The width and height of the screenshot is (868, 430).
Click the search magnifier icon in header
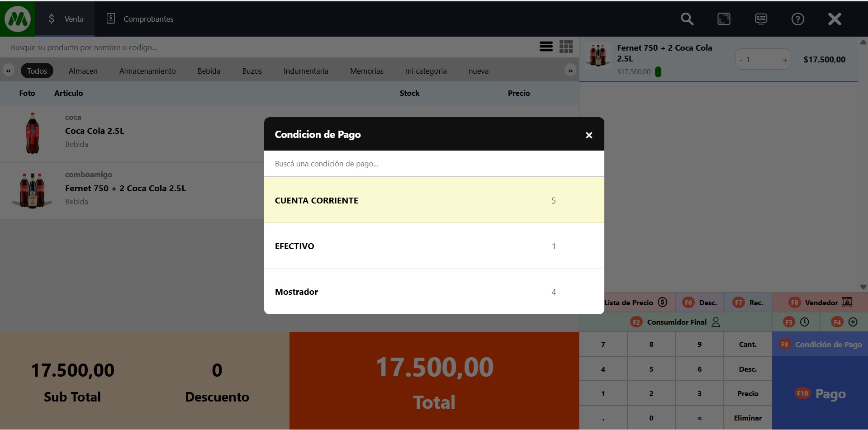(x=687, y=19)
